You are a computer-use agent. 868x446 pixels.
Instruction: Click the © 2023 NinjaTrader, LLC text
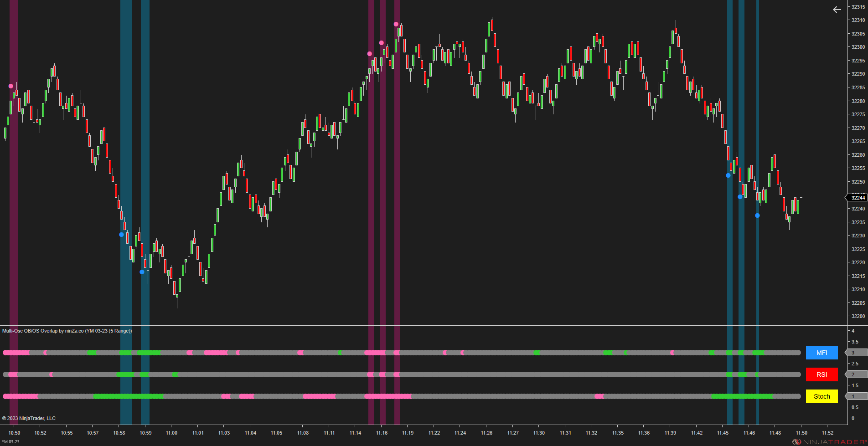tap(28, 418)
